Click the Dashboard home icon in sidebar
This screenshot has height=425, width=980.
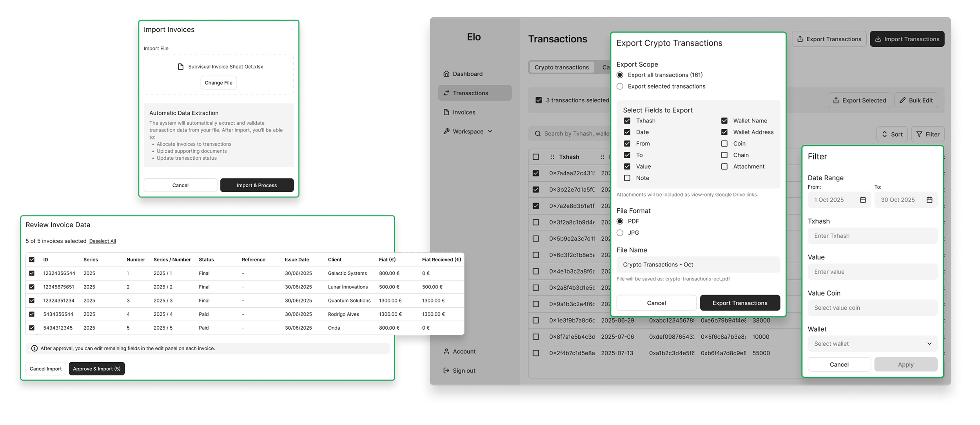(x=446, y=74)
